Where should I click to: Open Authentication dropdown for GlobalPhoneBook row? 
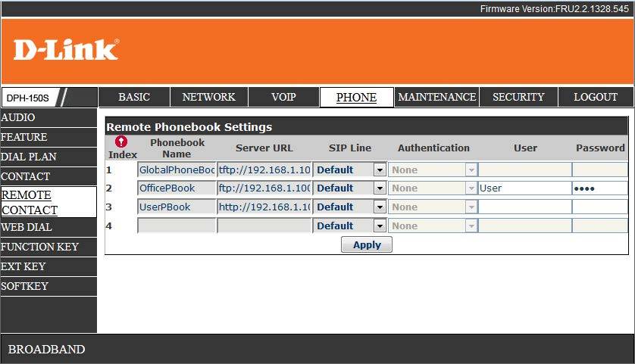433,170
